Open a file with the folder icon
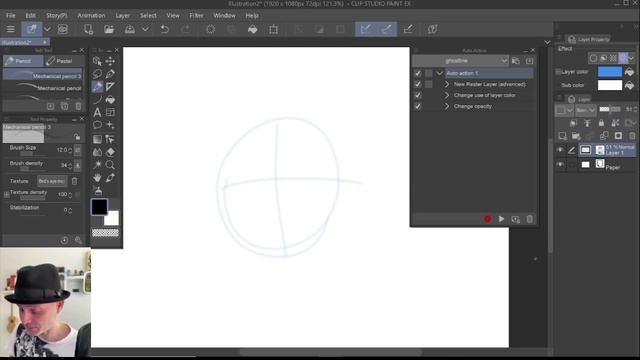640x360 pixels. pos(109,29)
